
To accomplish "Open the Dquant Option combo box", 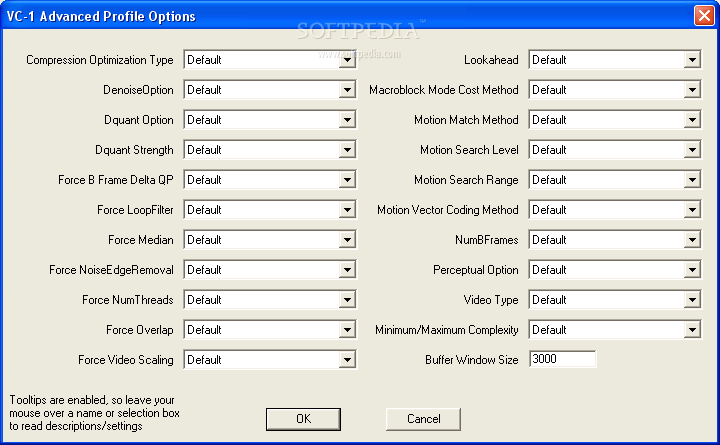I will click(269, 120).
